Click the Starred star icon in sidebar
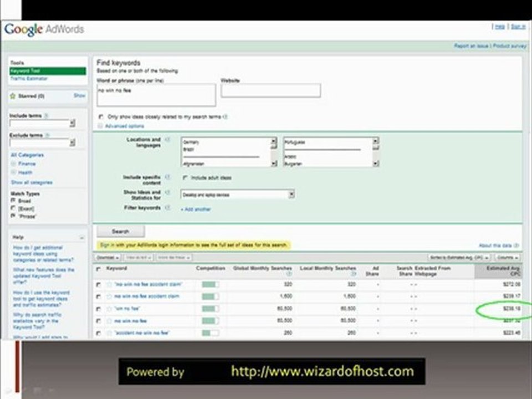The image size is (532, 399). click(x=13, y=96)
